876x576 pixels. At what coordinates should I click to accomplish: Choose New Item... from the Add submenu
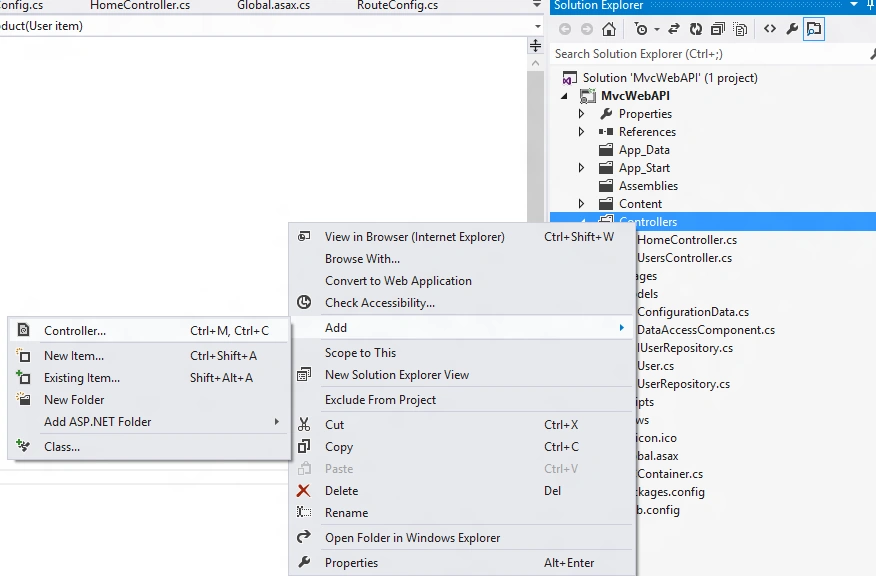tap(149, 355)
